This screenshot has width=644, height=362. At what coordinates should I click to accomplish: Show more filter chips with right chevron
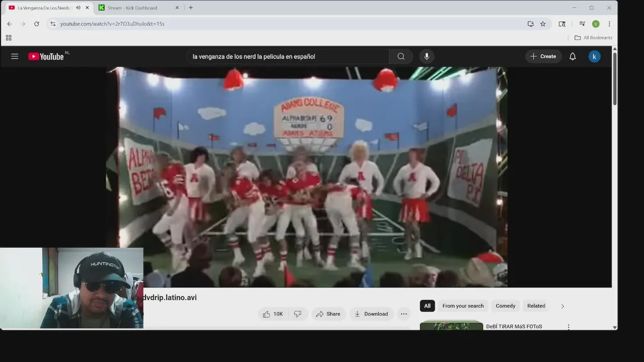(x=562, y=306)
